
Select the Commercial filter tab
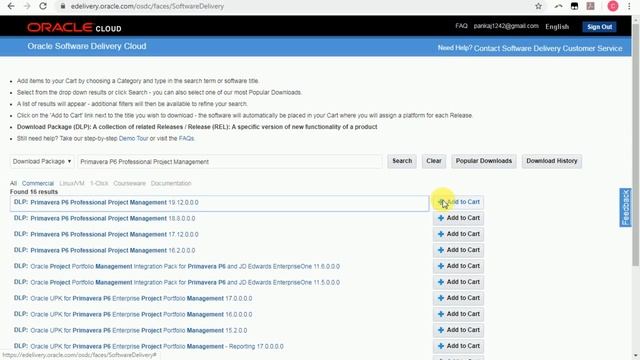click(x=38, y=183)
